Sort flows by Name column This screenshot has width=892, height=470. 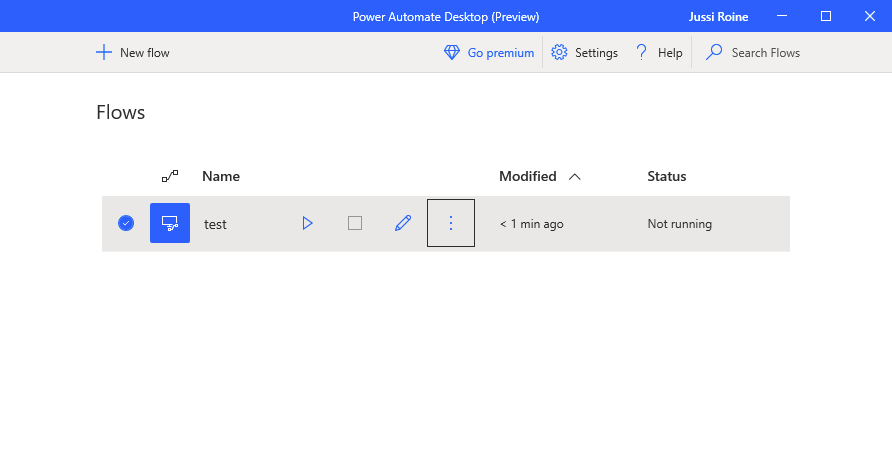coord(221,176)
